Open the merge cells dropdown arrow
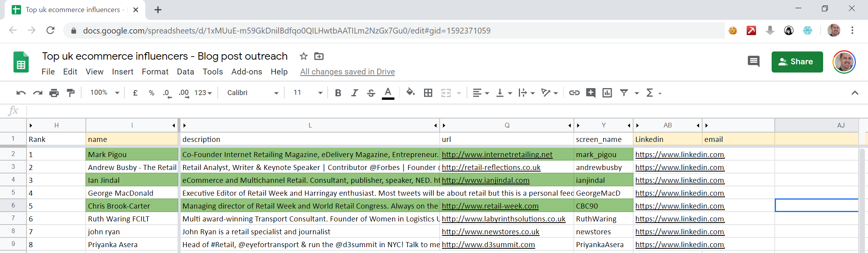Image resolution: width=868 pixels, height=253 pixels. (459, 93)
